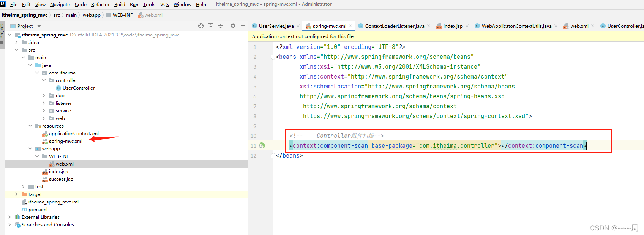Click the fold marker at beans opening tag
644x235 pixels.
pos(273,57)
